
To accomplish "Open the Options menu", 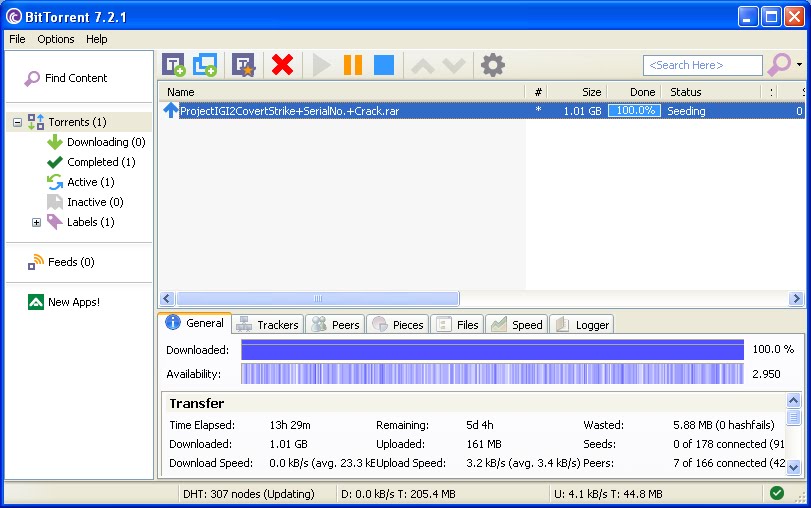I will pyautogui.click(x=55, y=39).
